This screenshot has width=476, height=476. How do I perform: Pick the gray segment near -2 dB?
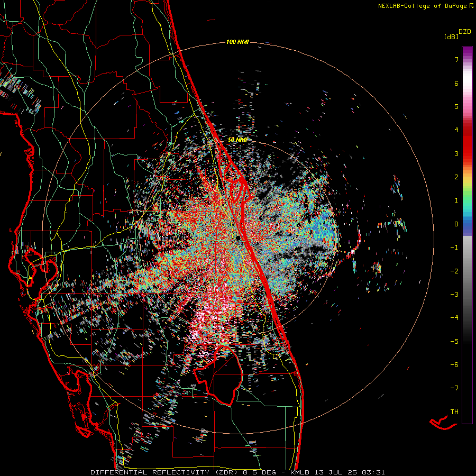point(467,270)
